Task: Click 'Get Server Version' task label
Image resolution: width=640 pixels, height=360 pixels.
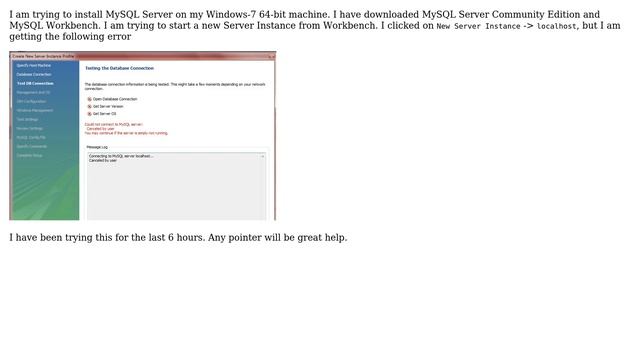Action: (108, 107)
